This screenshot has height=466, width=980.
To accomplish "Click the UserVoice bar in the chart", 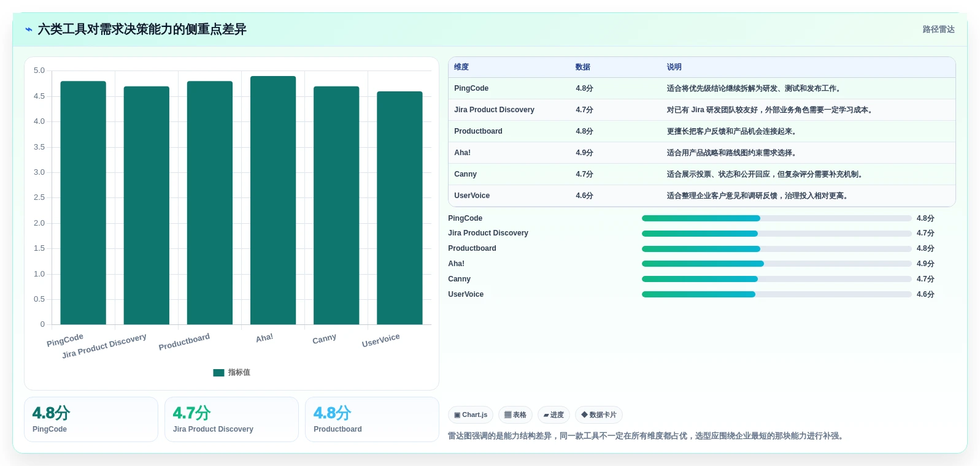I will [399, 208].
